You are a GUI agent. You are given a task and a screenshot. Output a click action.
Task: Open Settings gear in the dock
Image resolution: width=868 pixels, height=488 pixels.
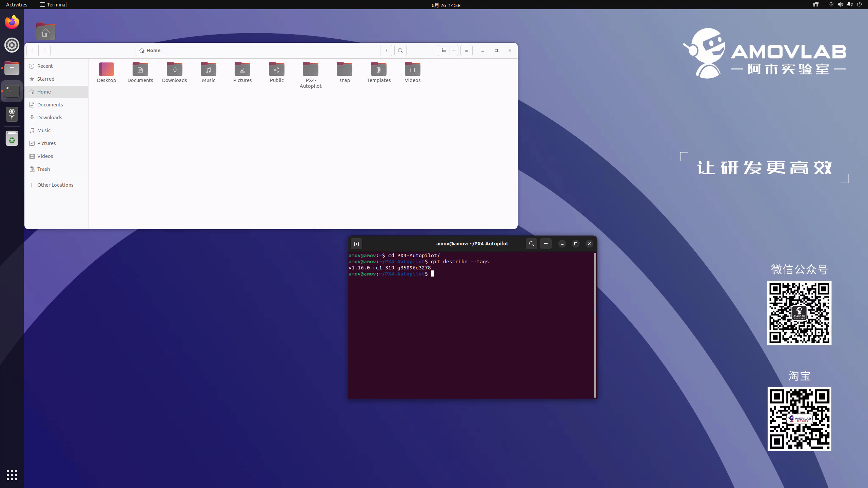[12, 45]
